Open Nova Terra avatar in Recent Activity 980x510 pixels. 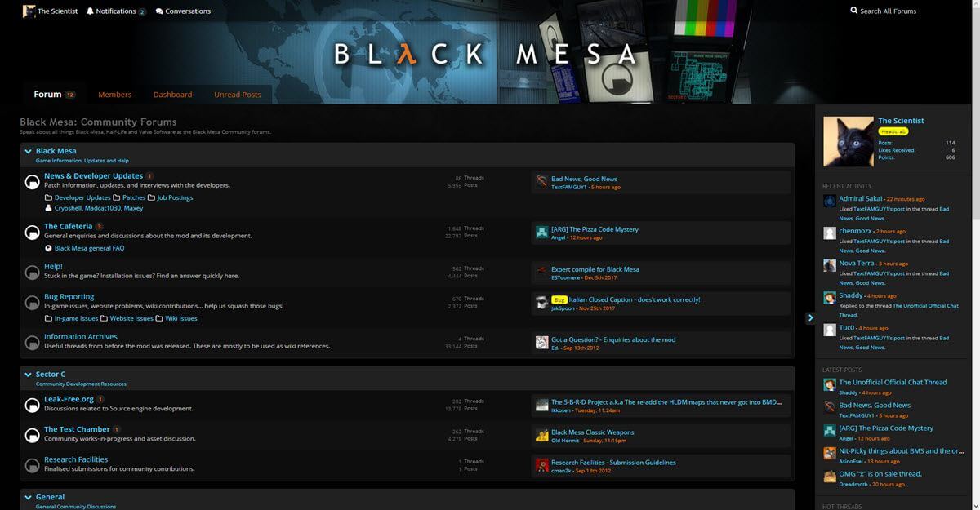pos(830,265)
